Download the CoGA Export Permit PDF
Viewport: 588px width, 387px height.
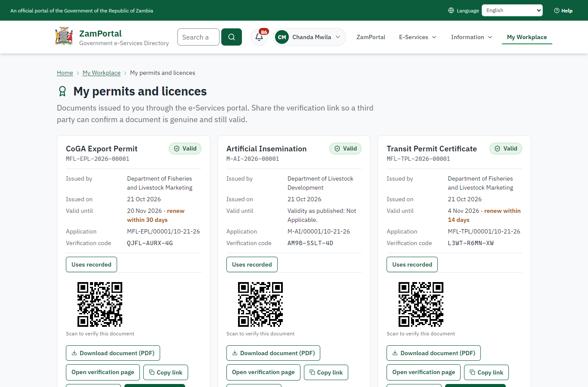(x=113, y=353)
